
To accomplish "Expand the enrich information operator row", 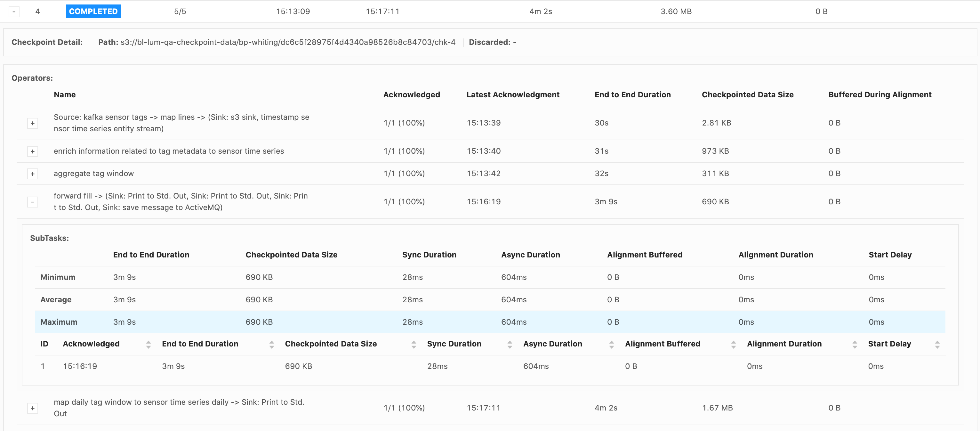I will point(32,151).
